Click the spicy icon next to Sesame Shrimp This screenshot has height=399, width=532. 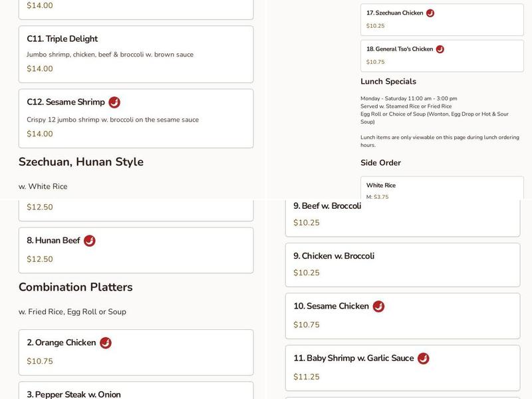114,102
